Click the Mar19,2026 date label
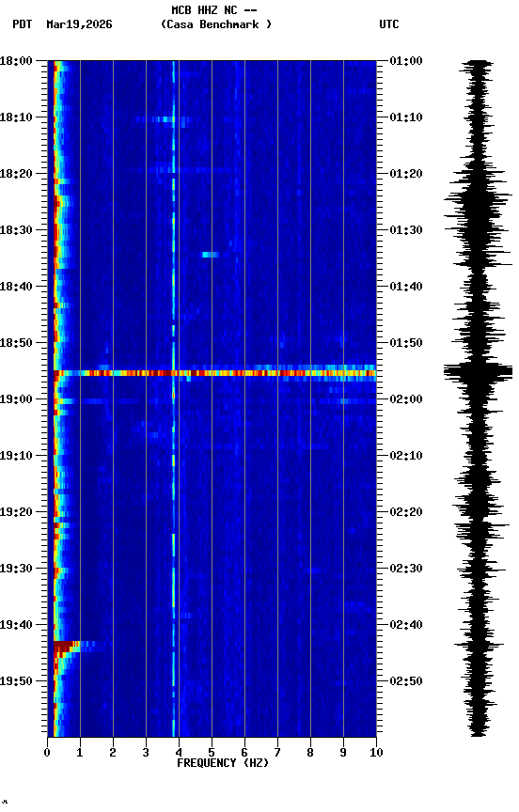The image size is (519, 812). point(79,24)
